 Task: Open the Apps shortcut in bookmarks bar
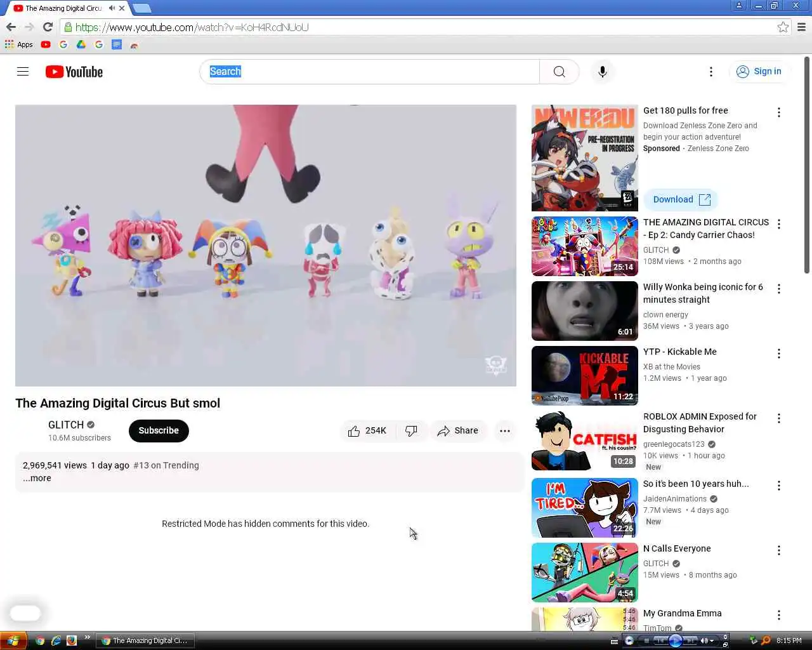click(19, 44)
